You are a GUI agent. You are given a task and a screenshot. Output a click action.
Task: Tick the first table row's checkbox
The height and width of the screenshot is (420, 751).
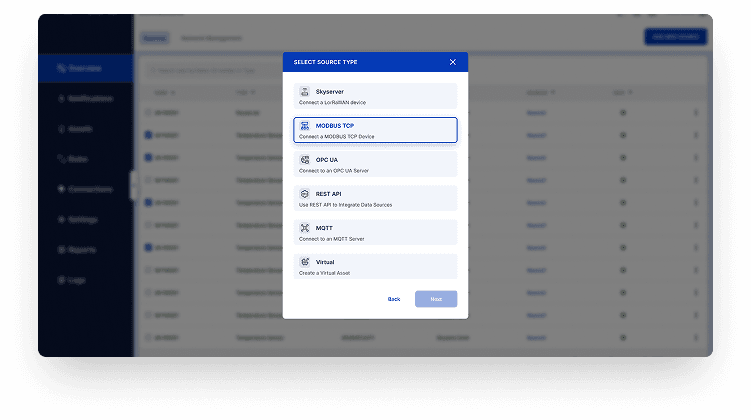[x=149, y=112]
